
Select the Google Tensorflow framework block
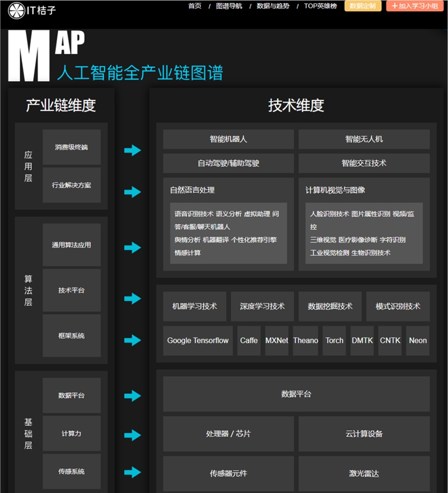[198, 341]
